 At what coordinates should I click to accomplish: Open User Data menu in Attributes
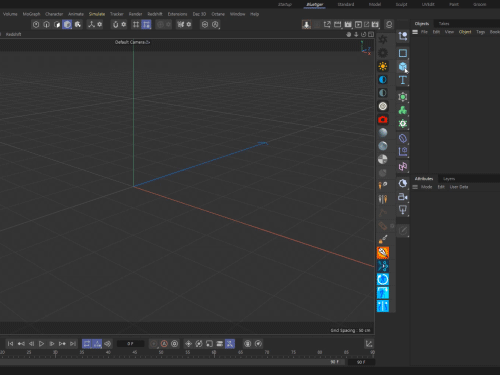click(459, 187)
